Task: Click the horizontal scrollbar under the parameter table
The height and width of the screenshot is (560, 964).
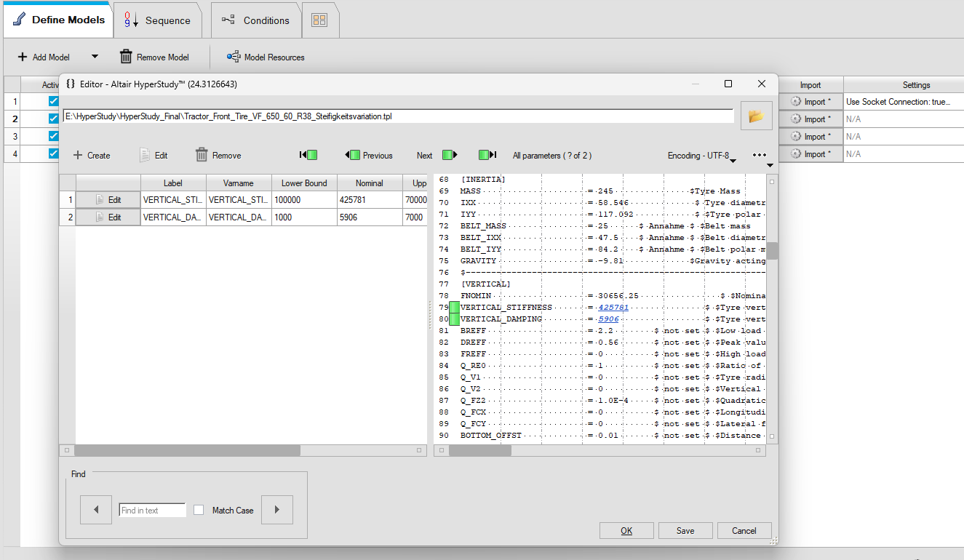Action: click(188, 451)
